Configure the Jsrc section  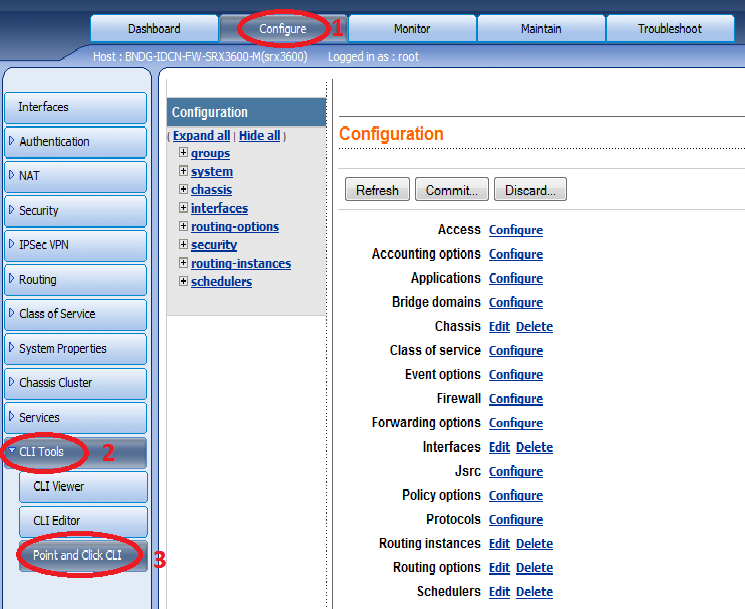click(516, 472)
